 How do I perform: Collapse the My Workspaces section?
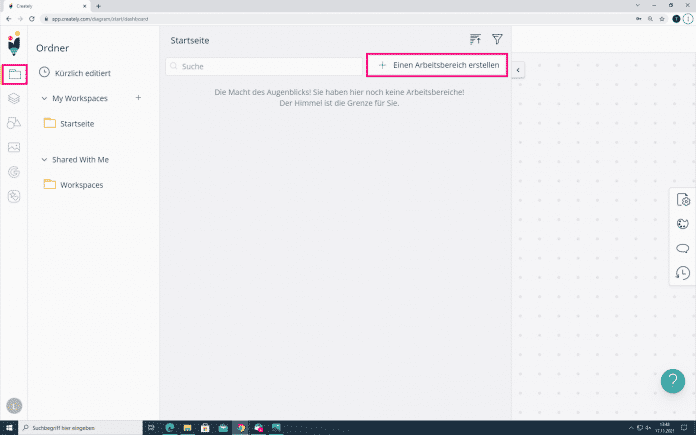44,98
